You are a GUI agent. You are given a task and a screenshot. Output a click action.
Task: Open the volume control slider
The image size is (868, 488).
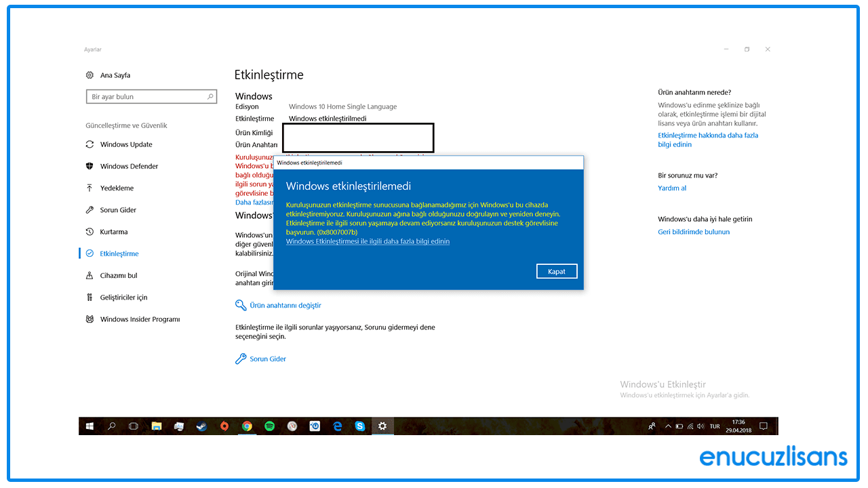(x=700, y=426)
